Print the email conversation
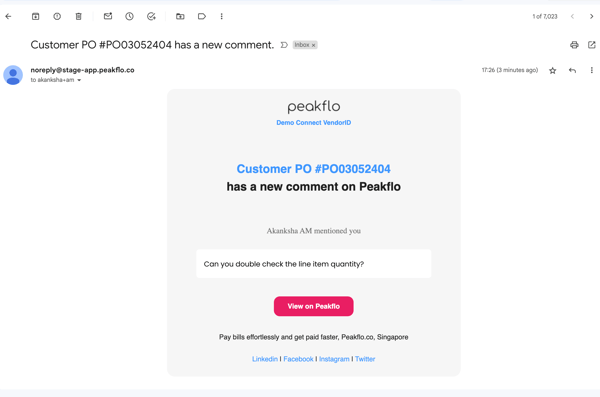Screen dimensions: 600x397 [x=574, y=45]
